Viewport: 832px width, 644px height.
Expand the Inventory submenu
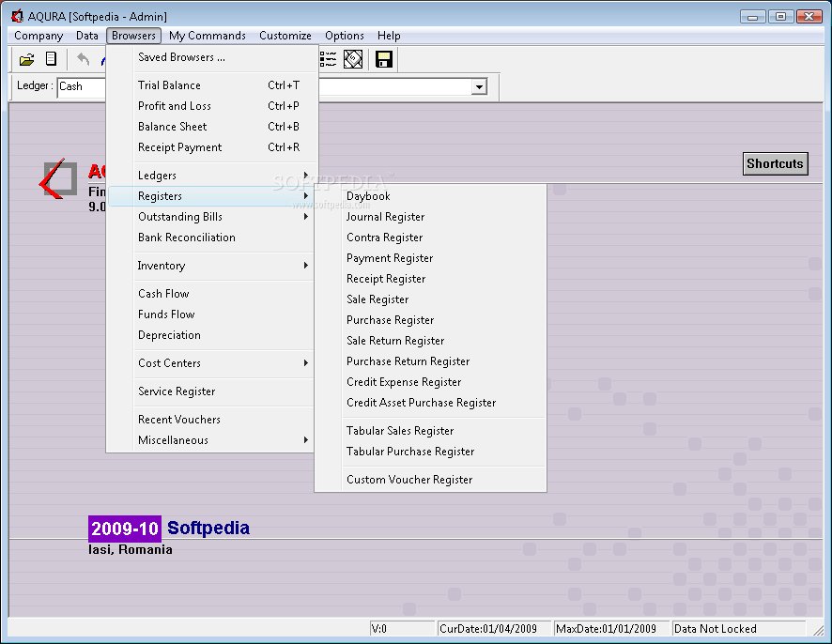point(212,266)
